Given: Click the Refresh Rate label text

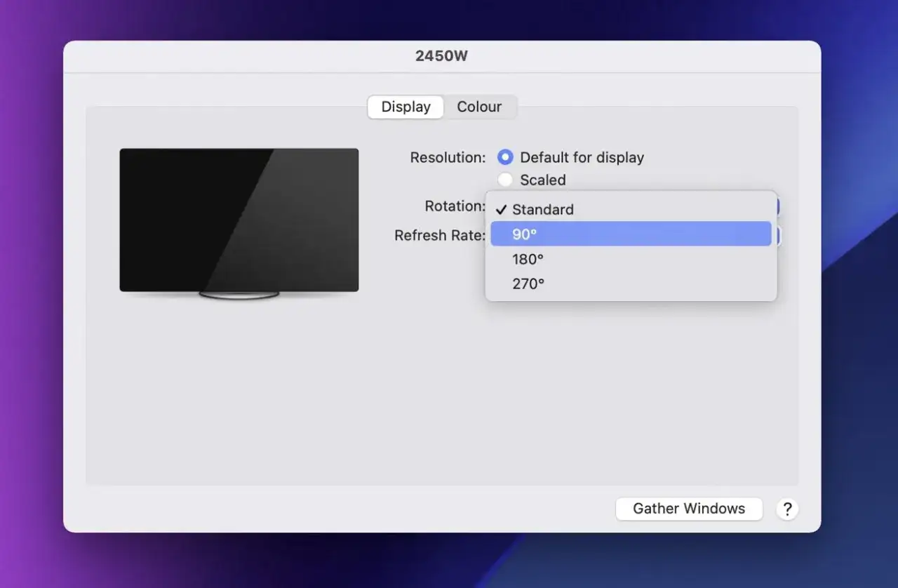Looking at the screenshot, I should point(440,236).
